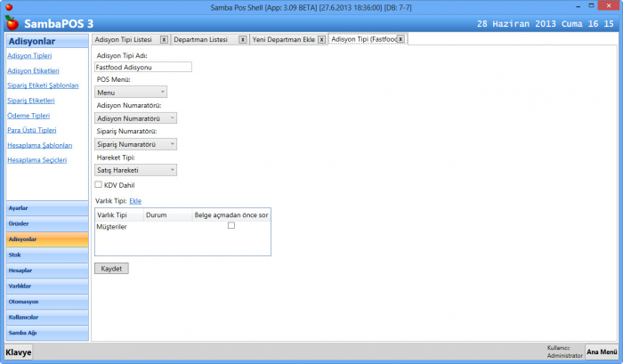Open the Klavye on-screen keyboard

pyautogui.click(x=18, y=352)
